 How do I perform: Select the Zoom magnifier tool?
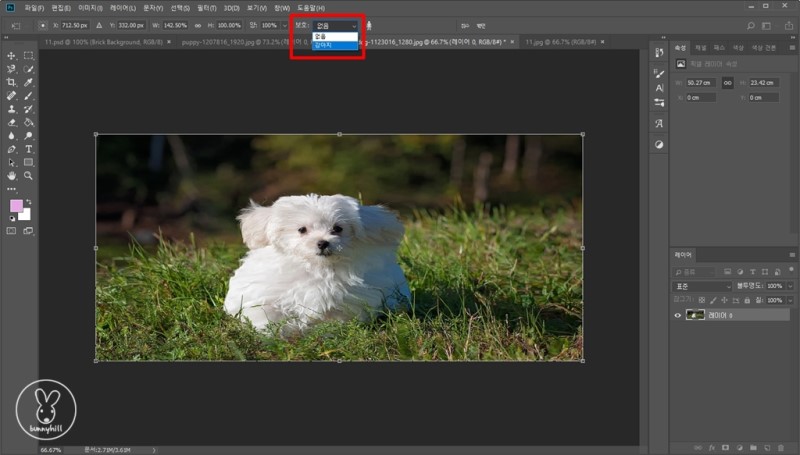click(x=29, y=175)
